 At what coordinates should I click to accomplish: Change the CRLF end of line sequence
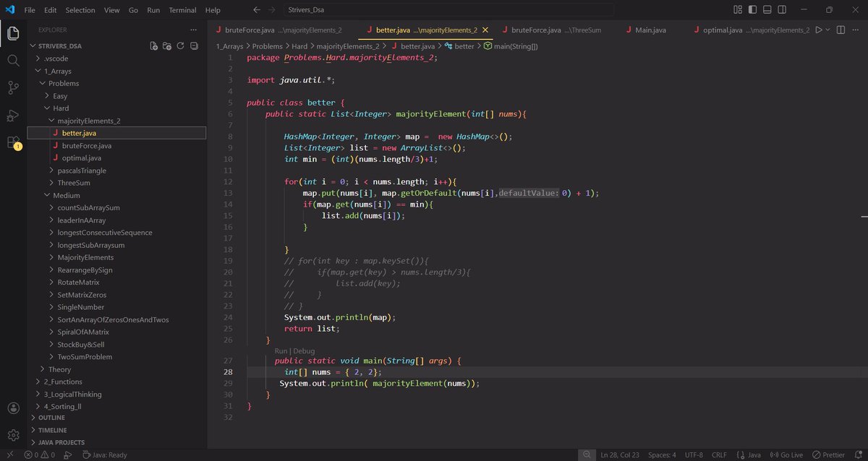(x=719, y=454)
